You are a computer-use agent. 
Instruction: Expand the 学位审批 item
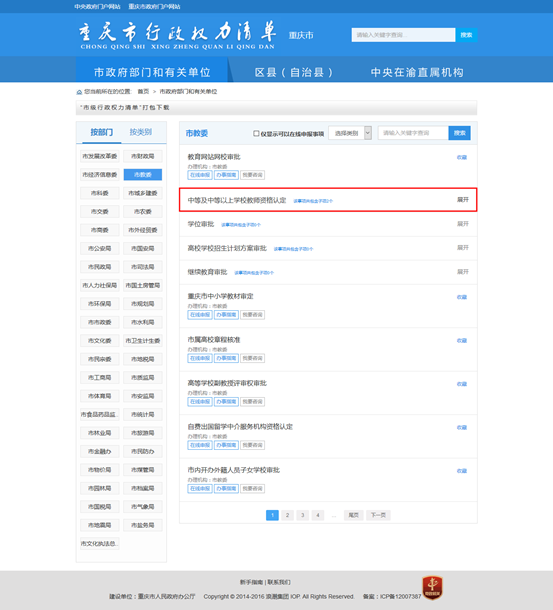[x=463, y=224]
